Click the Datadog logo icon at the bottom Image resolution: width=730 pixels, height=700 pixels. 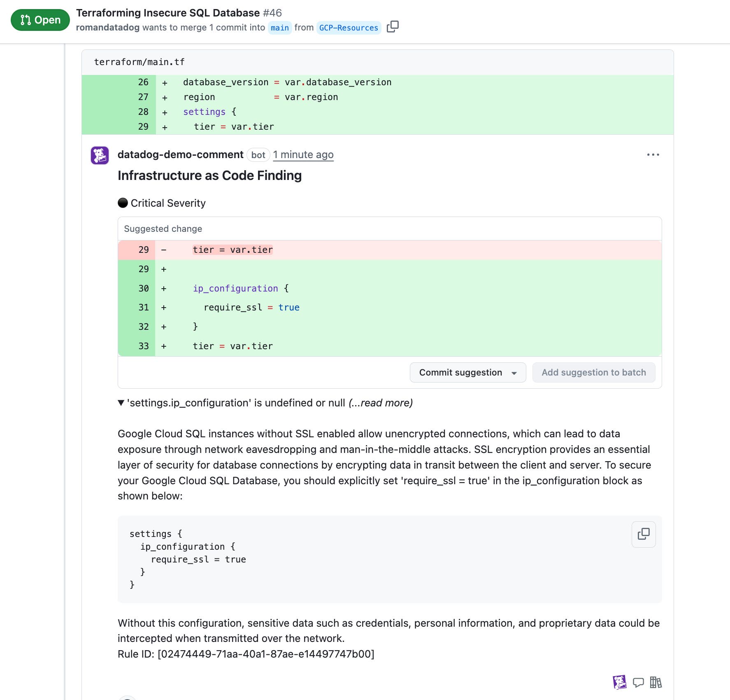coord(619,682)
